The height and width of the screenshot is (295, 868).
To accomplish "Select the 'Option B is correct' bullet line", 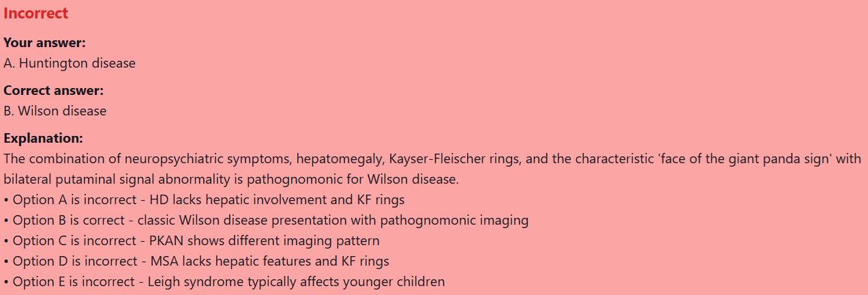I will coord(266,221).
